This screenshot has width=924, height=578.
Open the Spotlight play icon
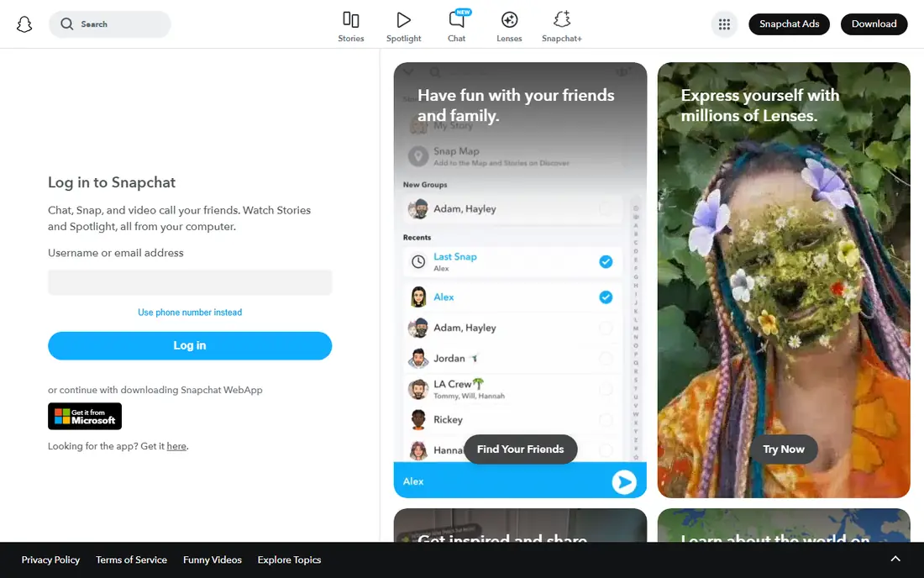pyautogui.click(x=404, y=20)
